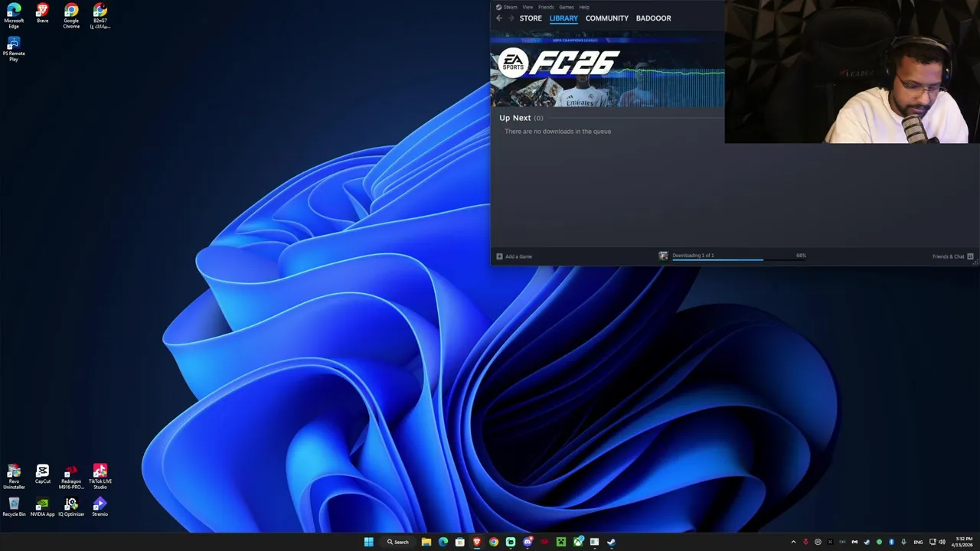Open the clock and date panel
The height and width of the screenshot is (551, 980).
pyautogui.click(x=963, y=542)
